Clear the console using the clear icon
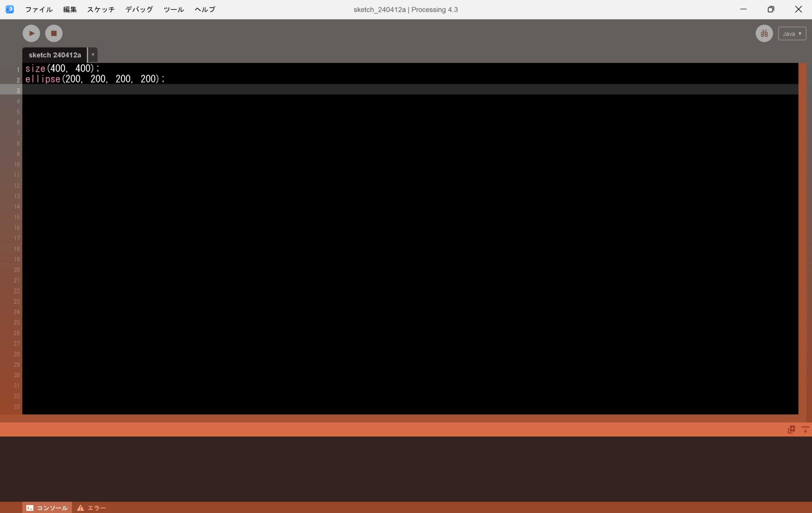The image size is (812, 513). point(791,429)
